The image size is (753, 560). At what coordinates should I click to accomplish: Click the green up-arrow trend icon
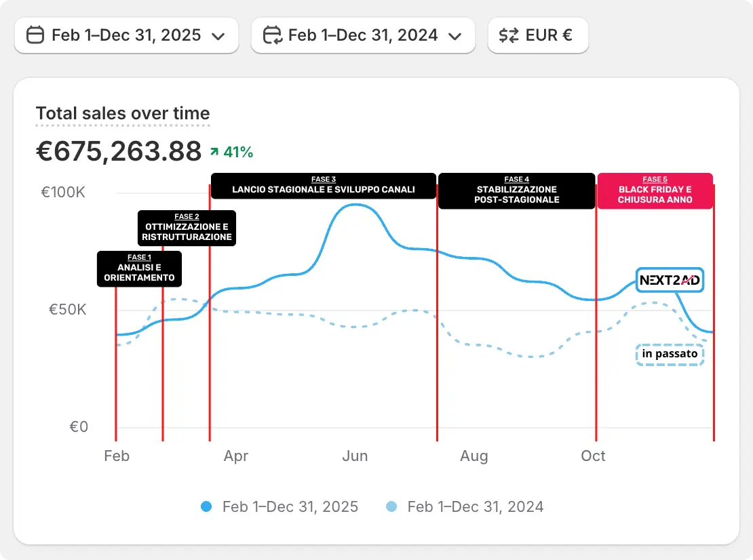pyautogui.click(x=214, y=152)
